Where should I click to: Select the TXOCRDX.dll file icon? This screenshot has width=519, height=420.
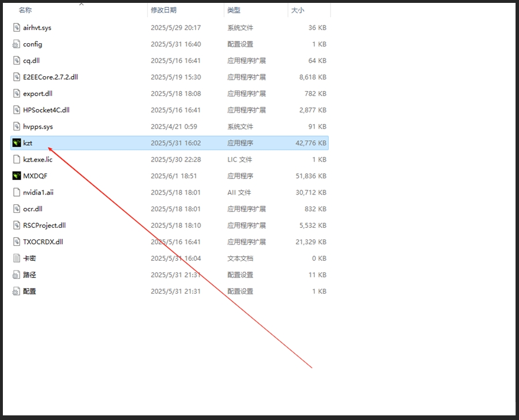(17, 242)
